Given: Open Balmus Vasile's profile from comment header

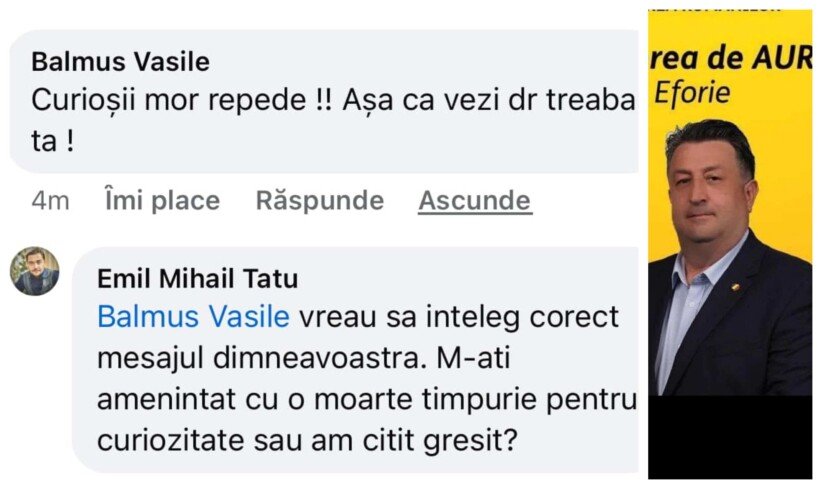Looking at the screenshot, I should click(120, 62).
